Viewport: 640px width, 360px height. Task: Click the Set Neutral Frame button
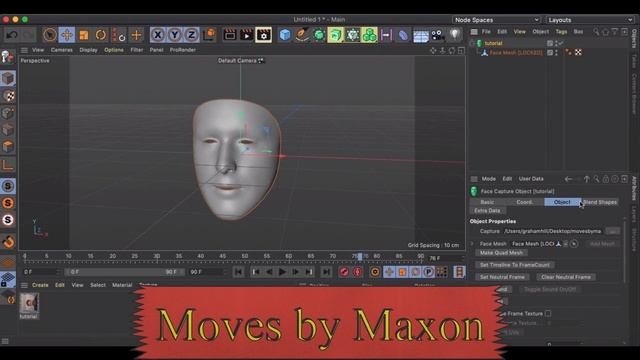tap(502, 277)
